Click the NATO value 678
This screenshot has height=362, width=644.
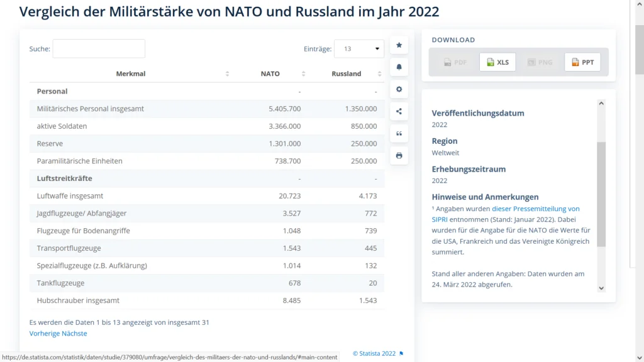tap(294, 283)
